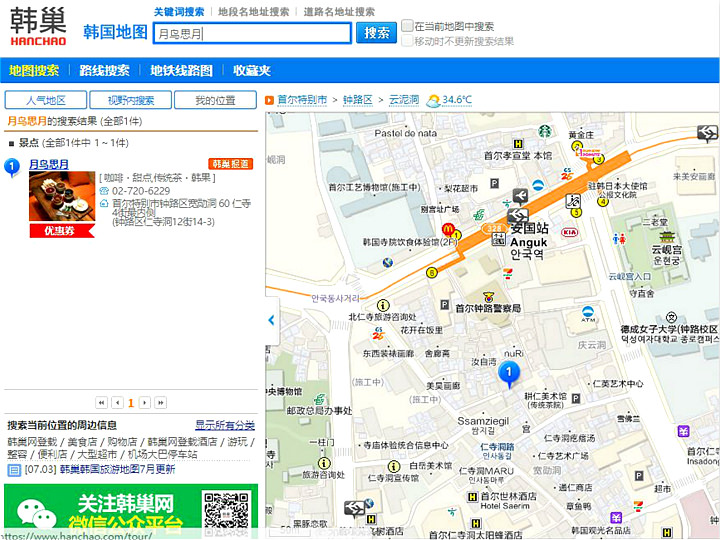Click the 人气地区 button
The width and height of the screenshot is (720, 540).
(x=45, y=100)
